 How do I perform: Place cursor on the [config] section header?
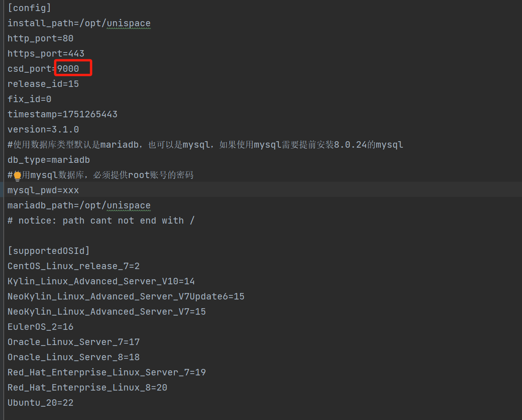click(29, 8)
